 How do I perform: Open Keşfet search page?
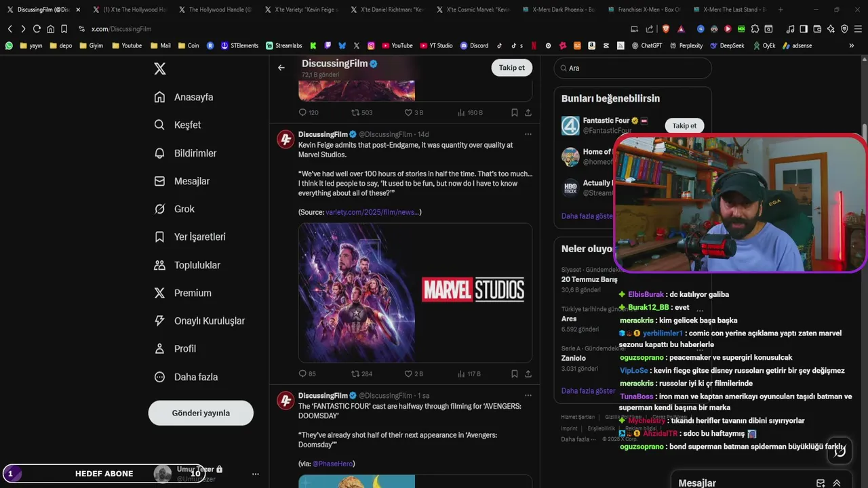pyautogui.click(x=178, y=125)
